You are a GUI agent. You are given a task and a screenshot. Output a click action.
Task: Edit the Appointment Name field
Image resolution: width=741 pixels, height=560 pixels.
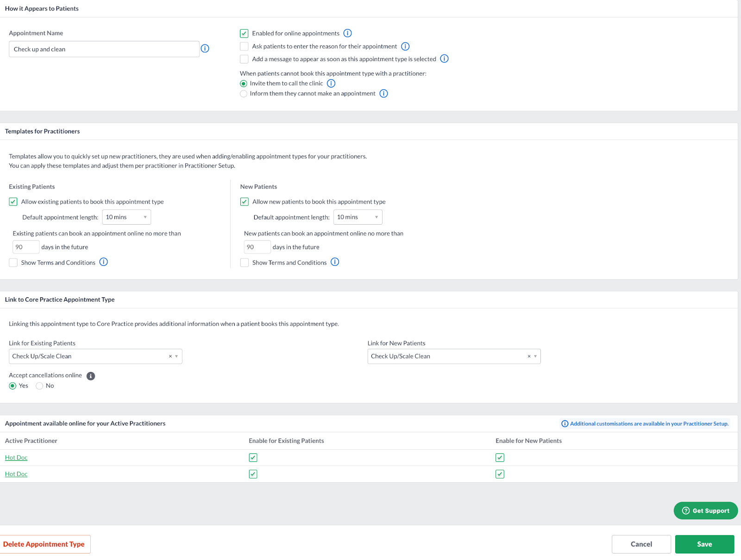tap(104, 49)
